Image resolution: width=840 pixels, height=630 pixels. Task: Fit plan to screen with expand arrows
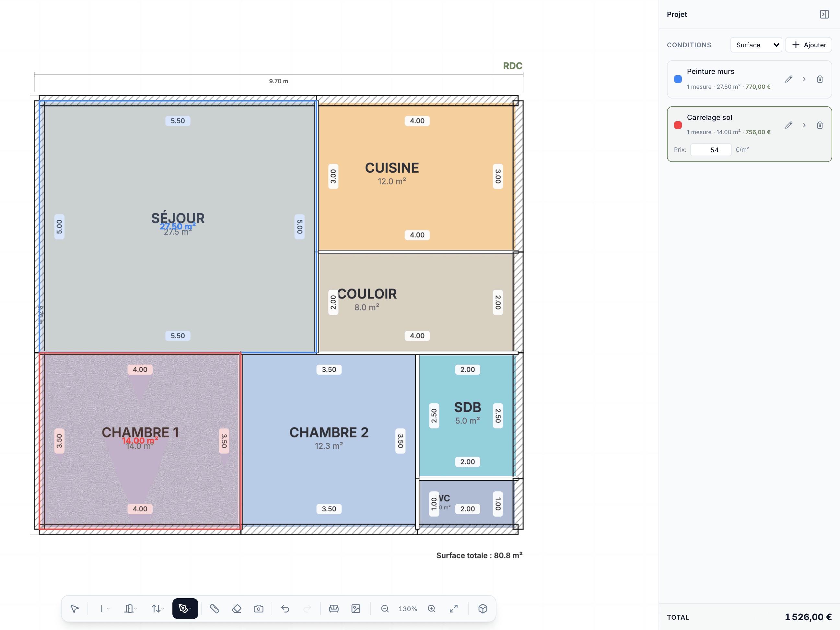pyautogui.click(x=454, y=609)
